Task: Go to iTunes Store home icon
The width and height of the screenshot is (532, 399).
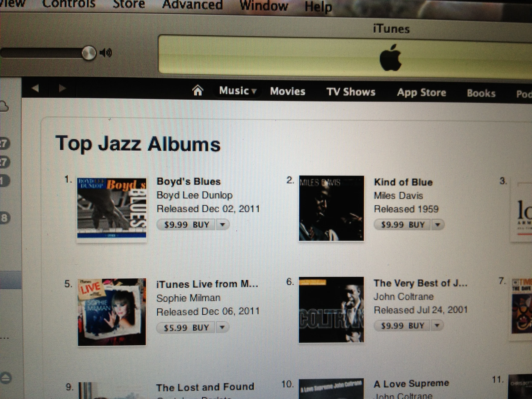Action: point(198,90)
